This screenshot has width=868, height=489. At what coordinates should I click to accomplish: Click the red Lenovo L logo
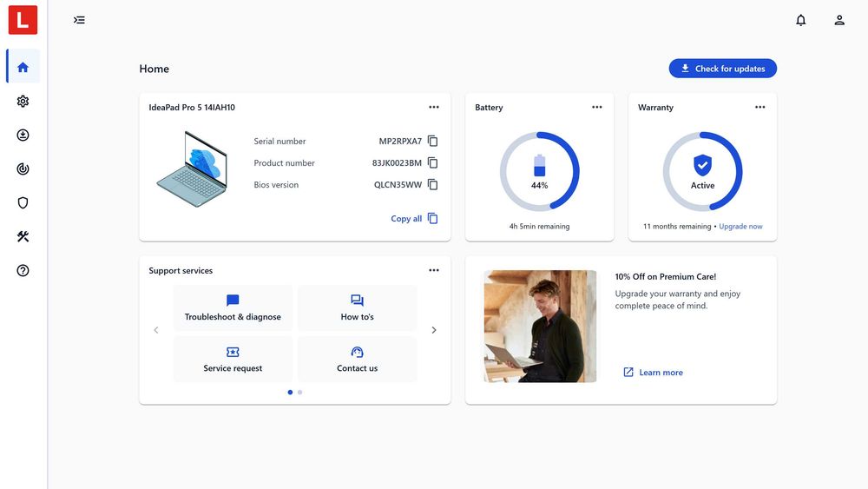click(23, 20)
